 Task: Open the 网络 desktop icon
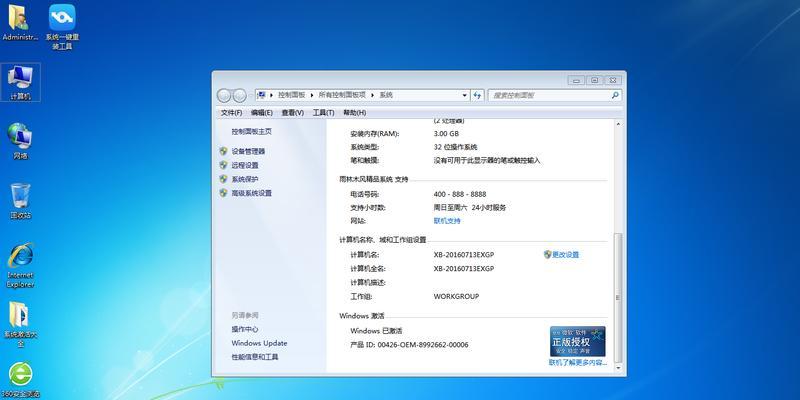pyautogui.click(x=20, y=141)
